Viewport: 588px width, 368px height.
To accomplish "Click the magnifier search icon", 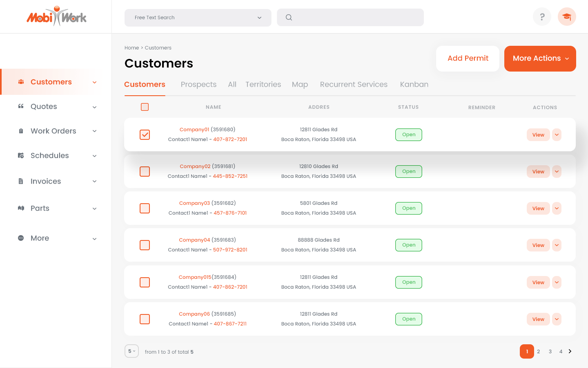I will 289,18.
